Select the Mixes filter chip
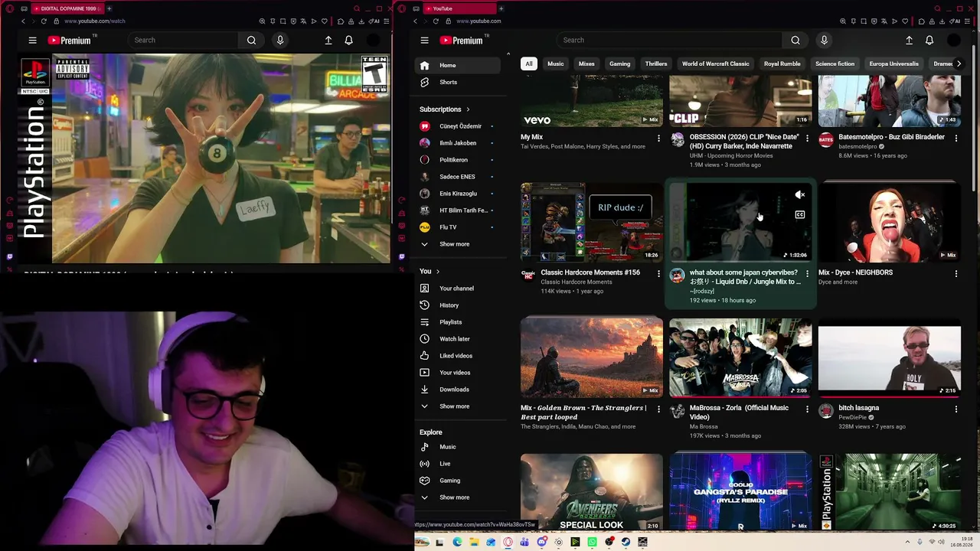Screen dimensions: 980x551 coord(586,64)
